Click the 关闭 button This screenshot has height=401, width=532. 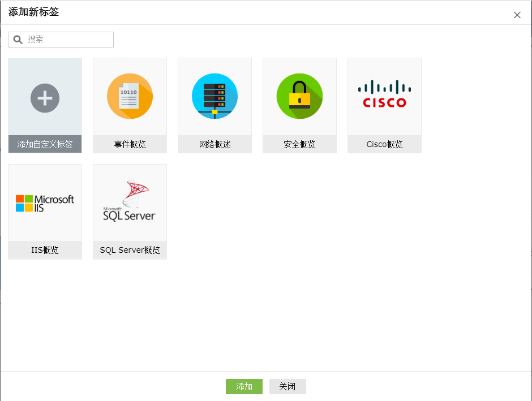[288, 386]
